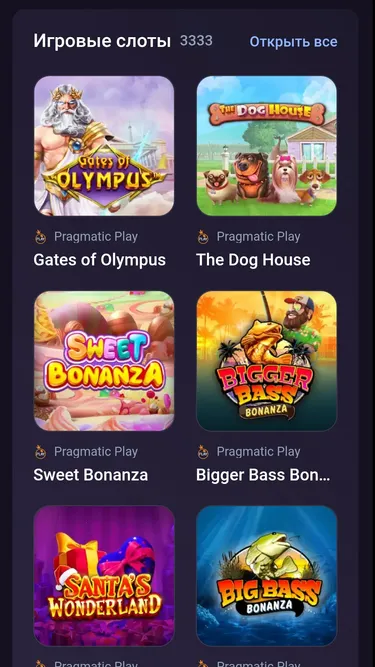This screenshot has height=667, width=375.
Task: Click the "Gates of Olympus" title text
Action: (99, 260)
